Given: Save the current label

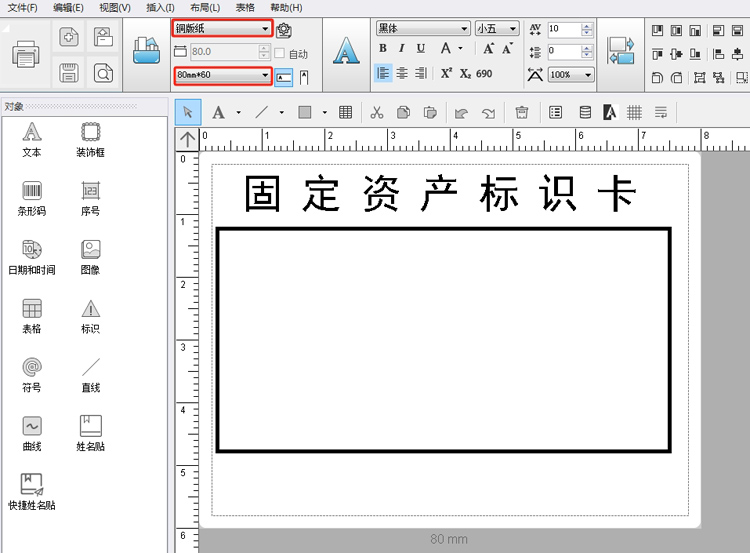Looking at the screenshot, I should 69,73.
